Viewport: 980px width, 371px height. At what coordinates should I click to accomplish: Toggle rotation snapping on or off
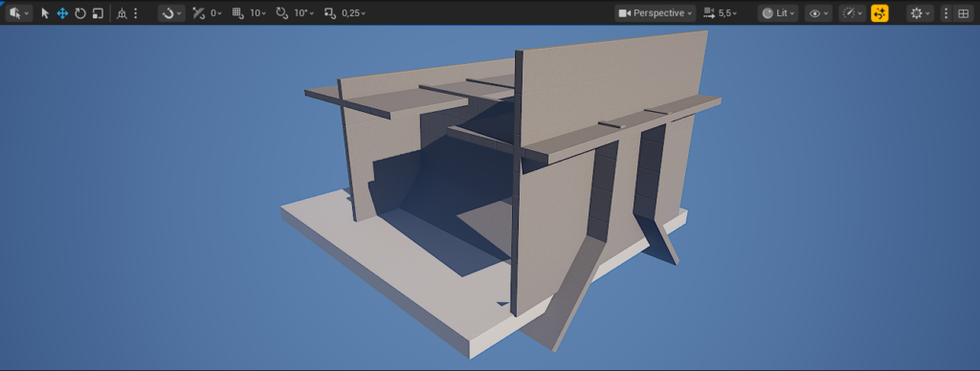(x=282, y=13)
